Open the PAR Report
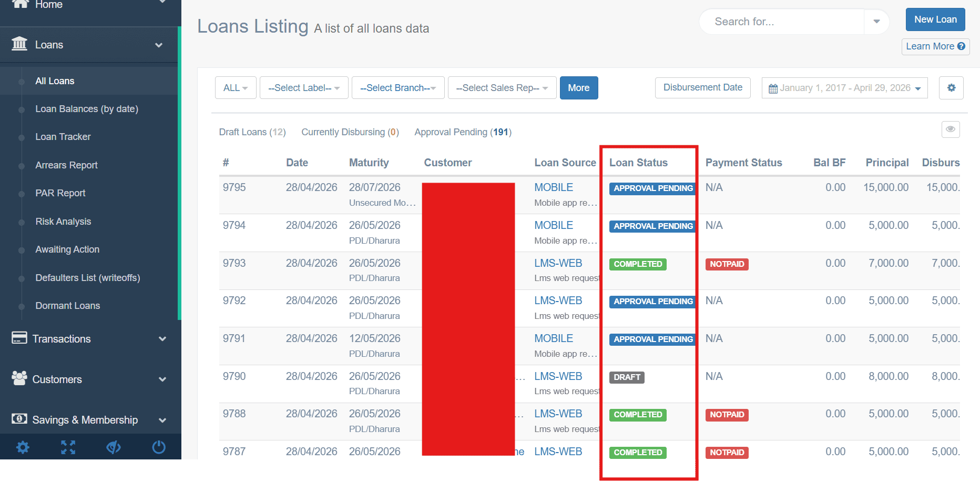 click(60, 193)
